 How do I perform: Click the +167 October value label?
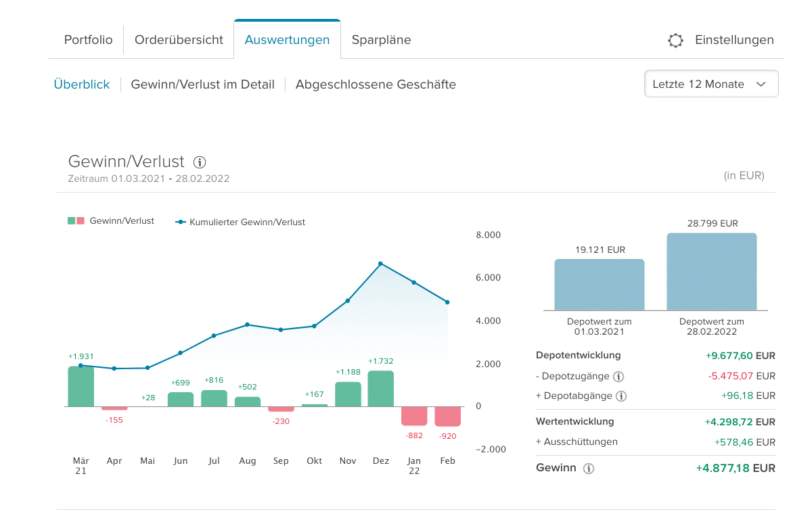(314, 394)
